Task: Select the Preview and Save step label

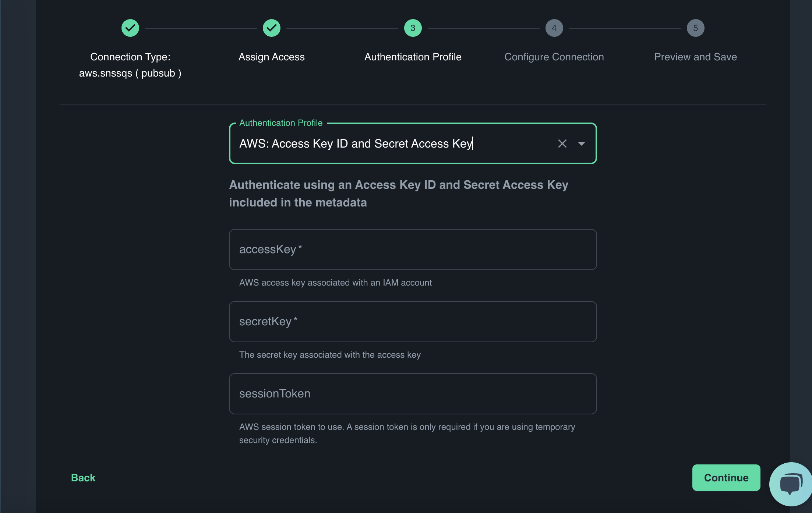Action: tap(695, 57)
